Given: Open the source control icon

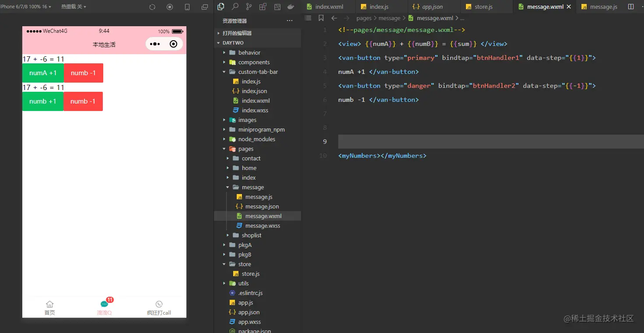Looking at the screenshot, I should pos(249,7).
